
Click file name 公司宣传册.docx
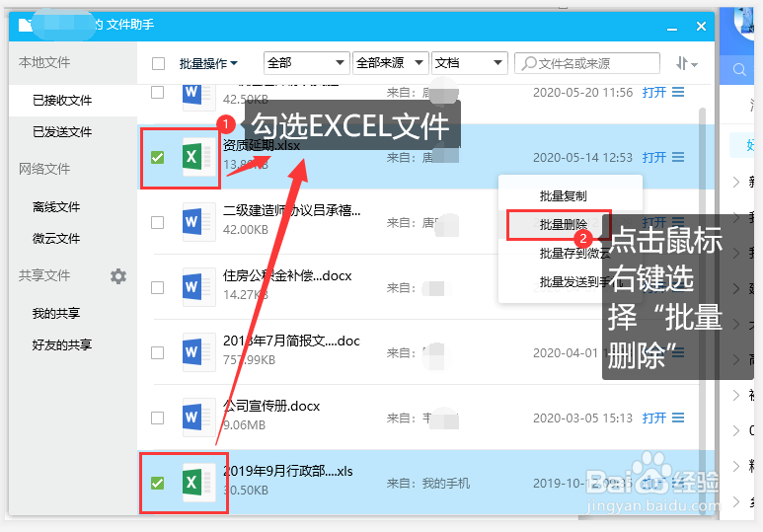point(271,406)
